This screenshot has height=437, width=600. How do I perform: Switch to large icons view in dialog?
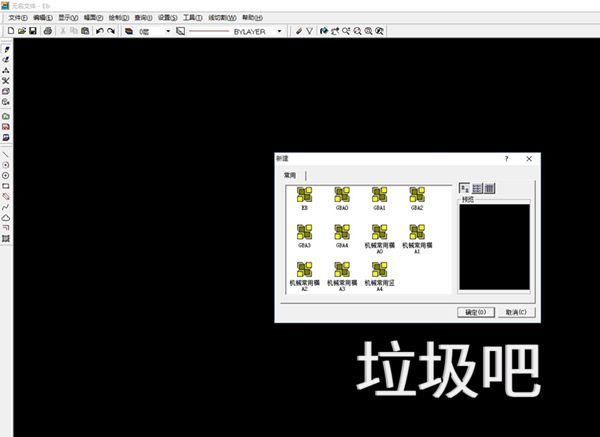tap(465, 187)
